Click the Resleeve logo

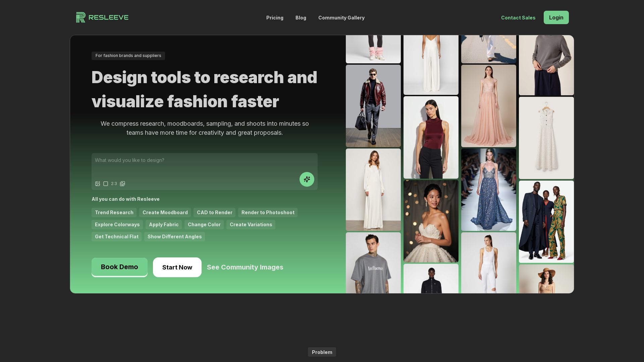(x=102, y=17)
